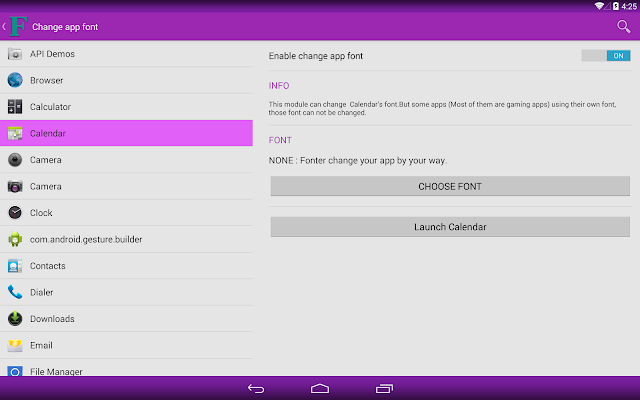Tap the Android Back navigation arrow

(x=256, y=389)
